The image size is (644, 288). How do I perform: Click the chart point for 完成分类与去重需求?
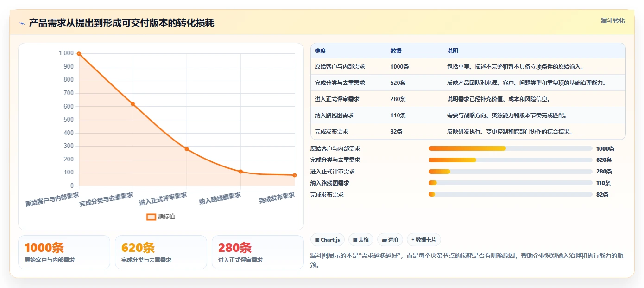133,104
